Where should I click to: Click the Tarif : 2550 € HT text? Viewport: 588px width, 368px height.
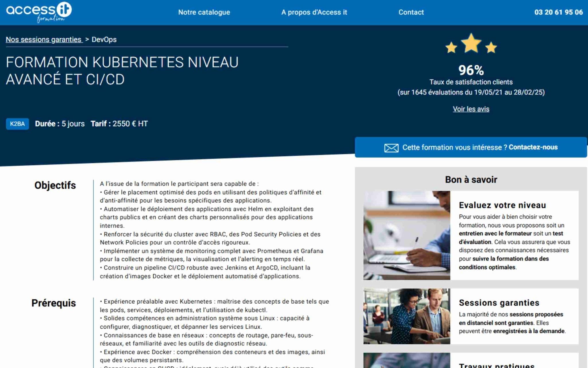tap(119, 124)
